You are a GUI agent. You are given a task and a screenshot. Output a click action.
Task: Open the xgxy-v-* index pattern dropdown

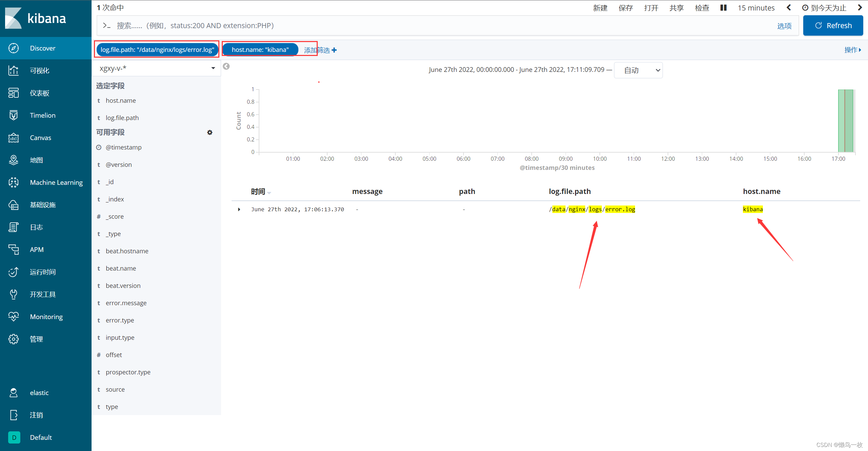click(157, 68)
